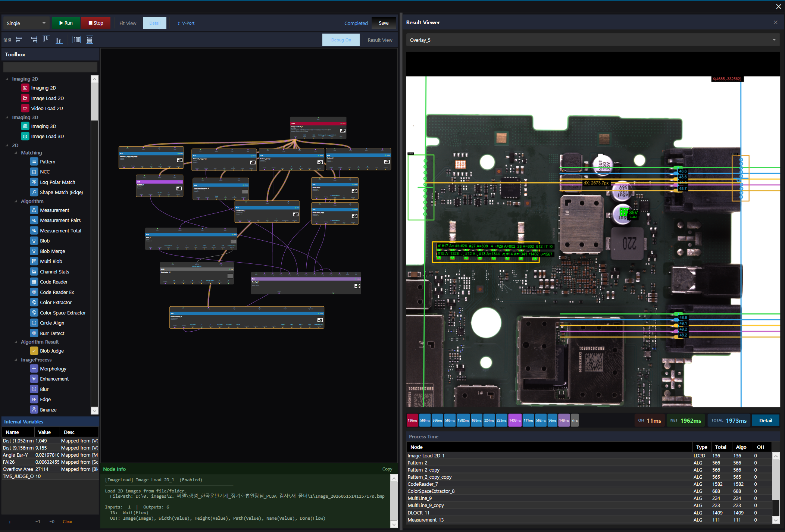Switch to the Result View tab

[x=380, y=40]
